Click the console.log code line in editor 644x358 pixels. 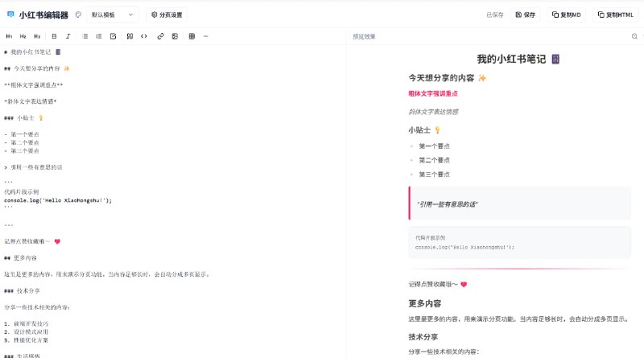coord(58,200)
